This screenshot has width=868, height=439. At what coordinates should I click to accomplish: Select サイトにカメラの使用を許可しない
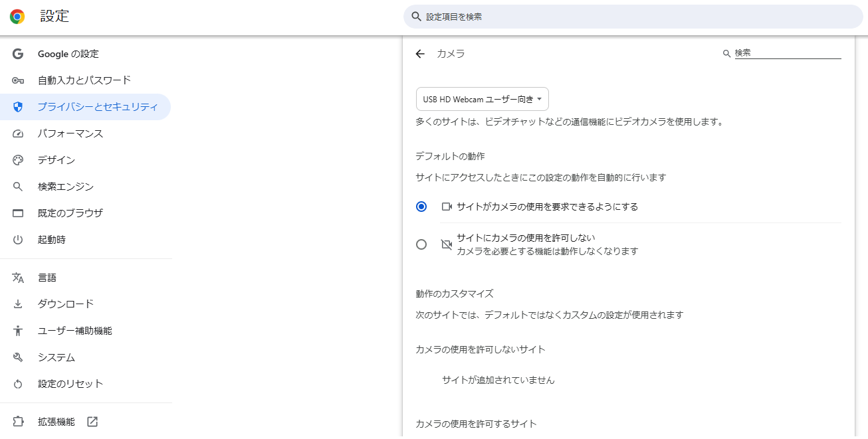421,244
